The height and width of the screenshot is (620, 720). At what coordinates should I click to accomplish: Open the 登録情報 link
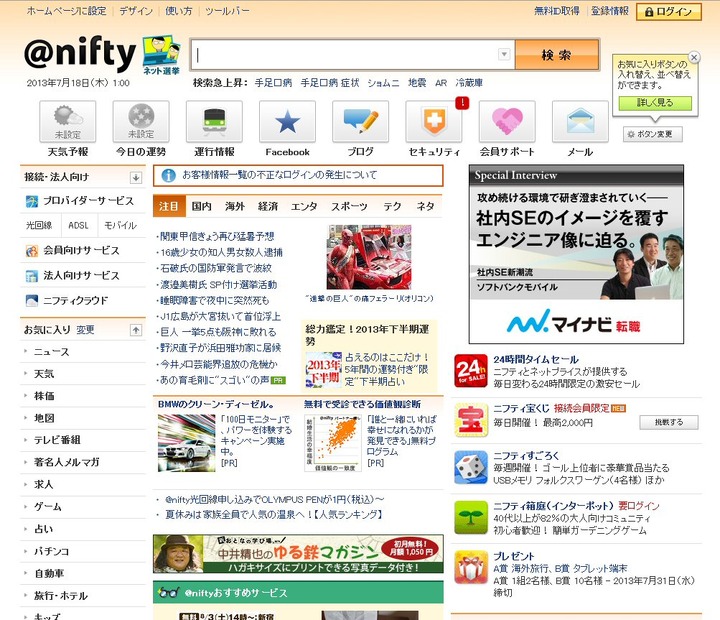point(609,11)
